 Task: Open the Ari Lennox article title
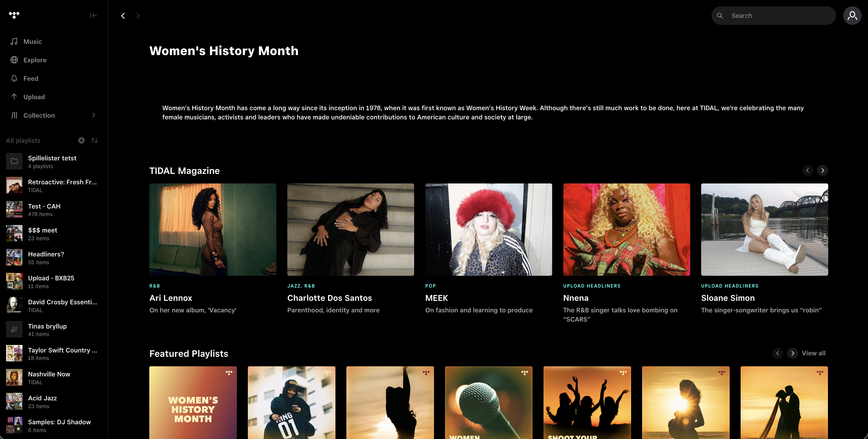point(171,298)
